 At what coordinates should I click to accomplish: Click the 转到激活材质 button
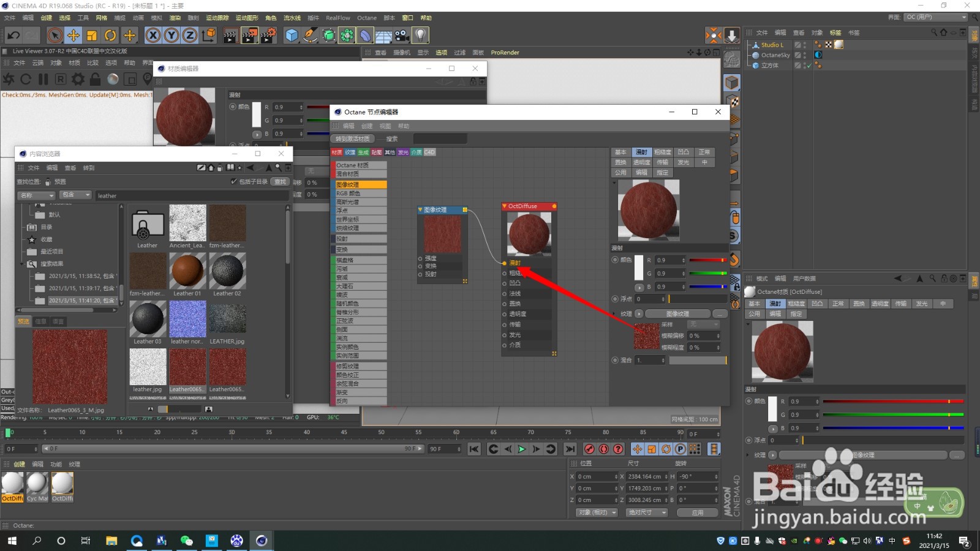click(353, 138)
